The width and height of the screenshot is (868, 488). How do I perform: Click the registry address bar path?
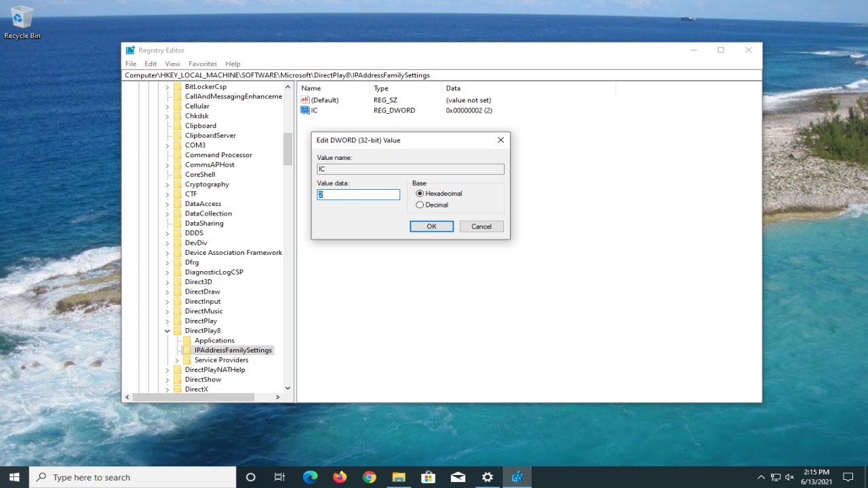pyautogui.click(x=442, y=75)
